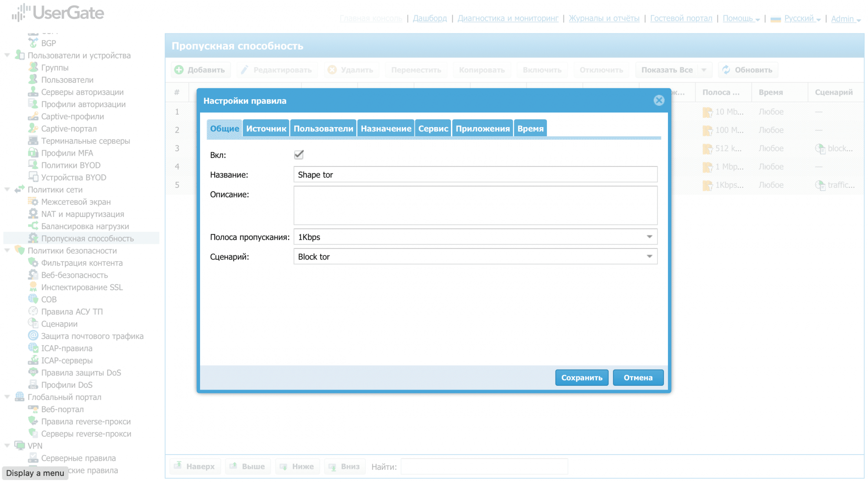Click the BGP routing icon in sidebar
This screenshot has width=868, height=482.
point(33,43)
